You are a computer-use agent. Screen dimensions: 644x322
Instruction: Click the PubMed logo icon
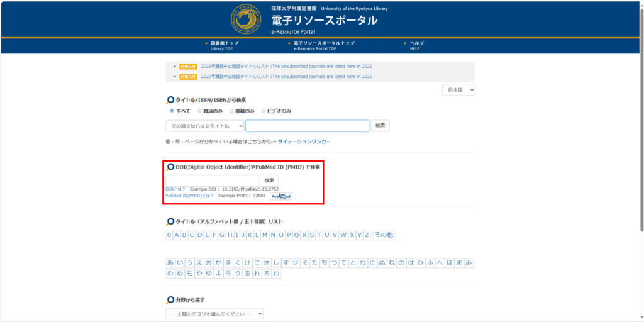coord(281,196)
